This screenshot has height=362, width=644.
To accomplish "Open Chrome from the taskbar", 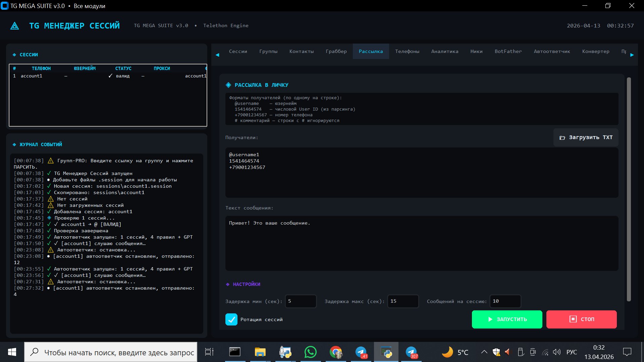I will point(336,352).
